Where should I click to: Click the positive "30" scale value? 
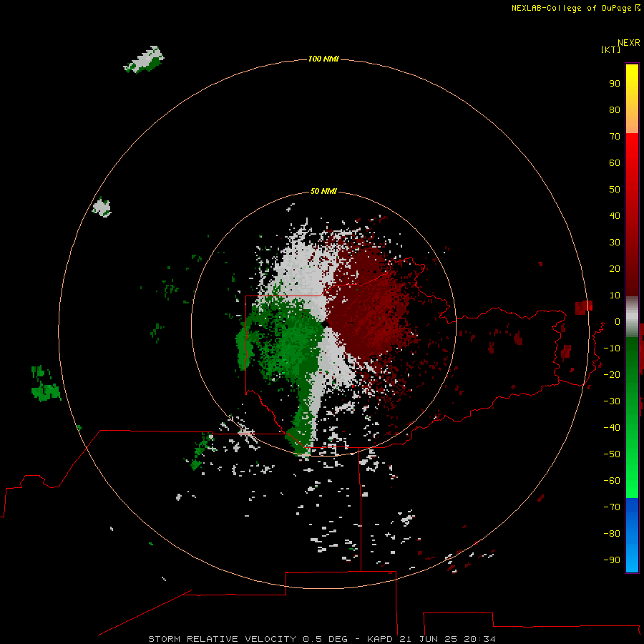coord(615,243)
